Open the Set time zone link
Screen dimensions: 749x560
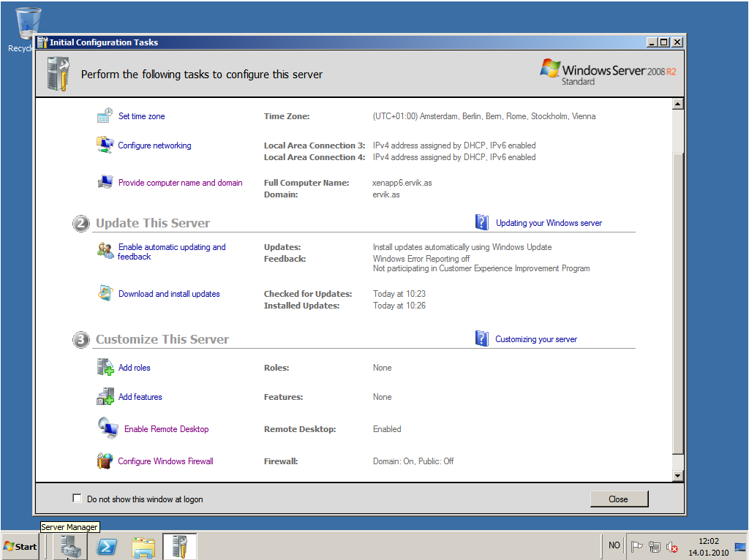141,116
